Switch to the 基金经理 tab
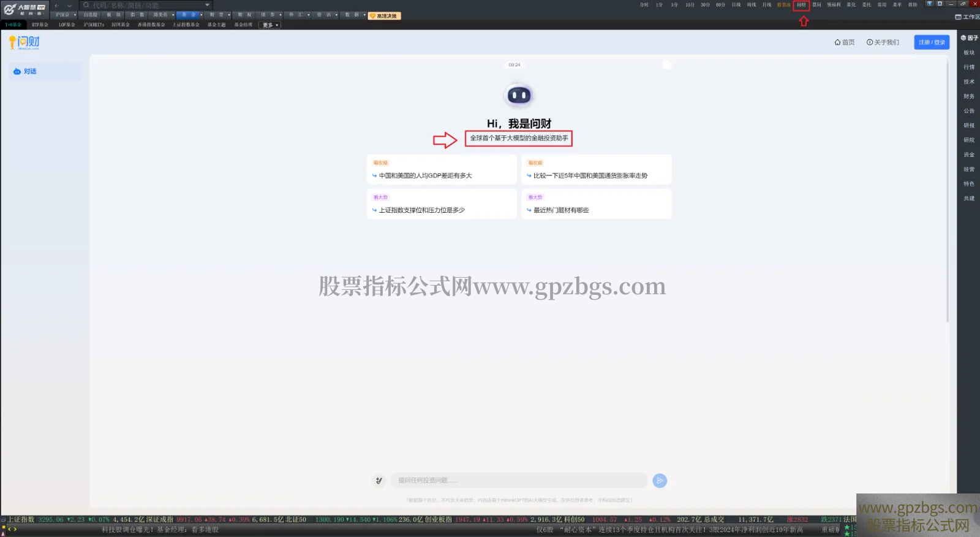 (x=243, y=25)
